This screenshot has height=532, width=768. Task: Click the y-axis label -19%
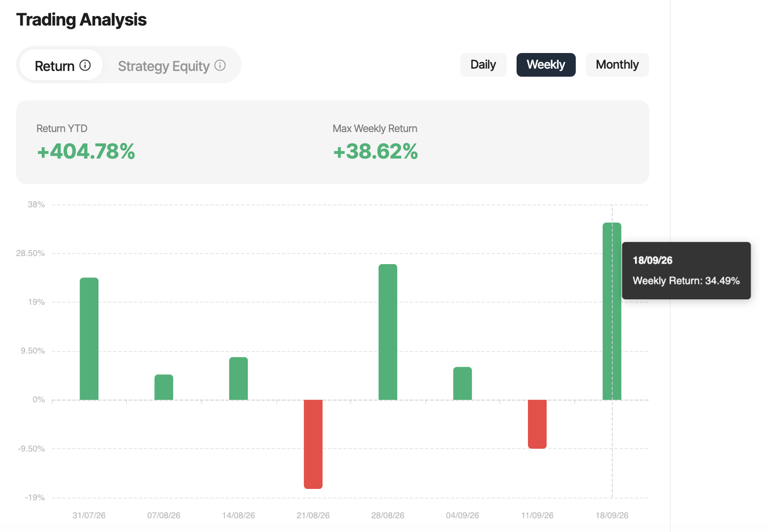[x=35, y=497]
